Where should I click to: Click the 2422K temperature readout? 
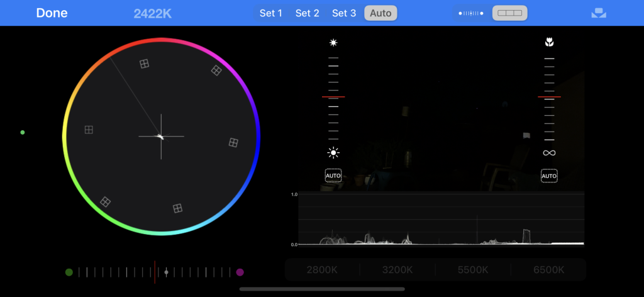coord(153,13)
